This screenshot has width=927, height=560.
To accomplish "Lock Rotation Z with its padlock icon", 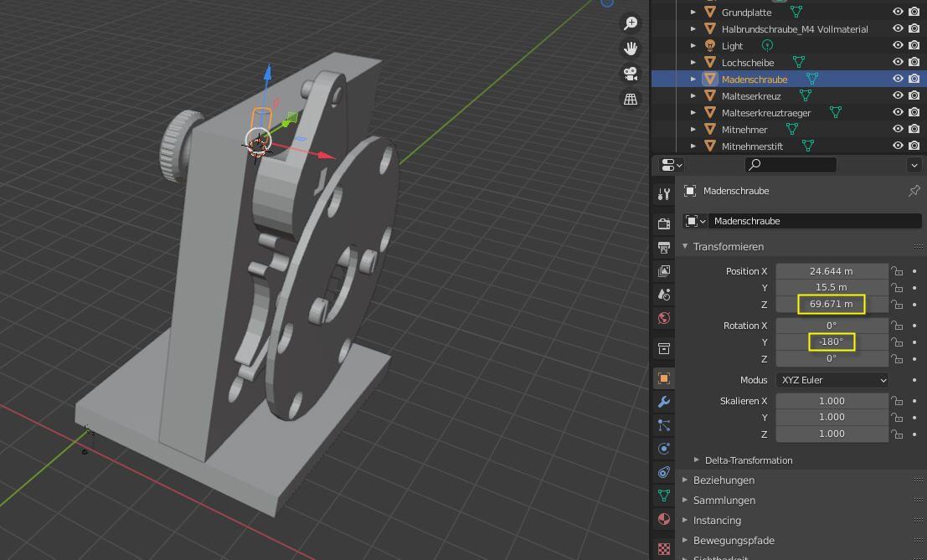I will 898,358.
